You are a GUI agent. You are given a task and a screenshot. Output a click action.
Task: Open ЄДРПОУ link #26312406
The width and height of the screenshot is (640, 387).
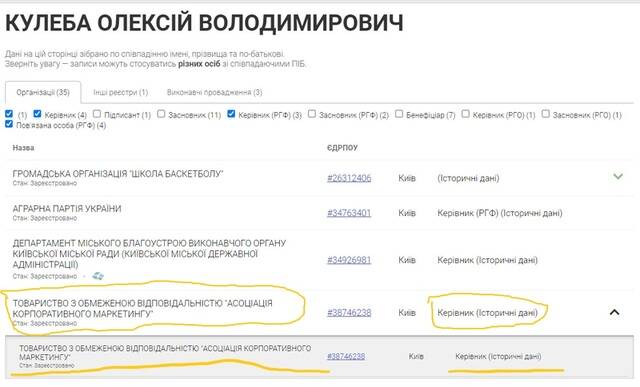[x=349, y=178]
